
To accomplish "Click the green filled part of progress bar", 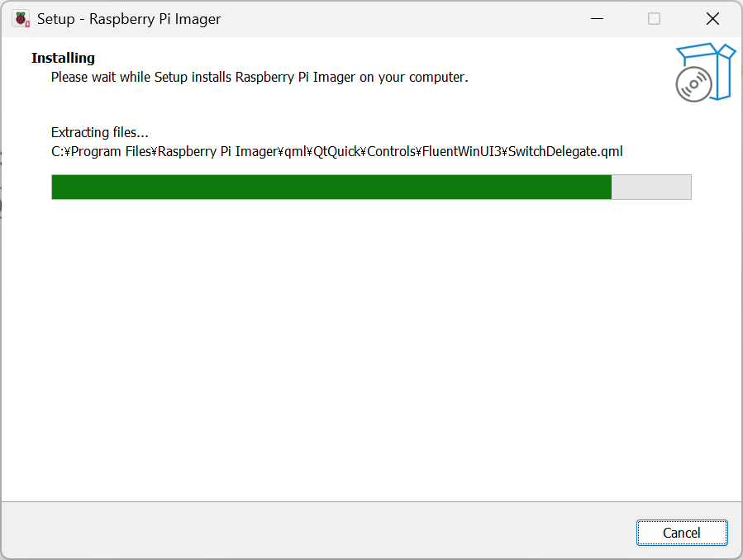I will [331, 187].
